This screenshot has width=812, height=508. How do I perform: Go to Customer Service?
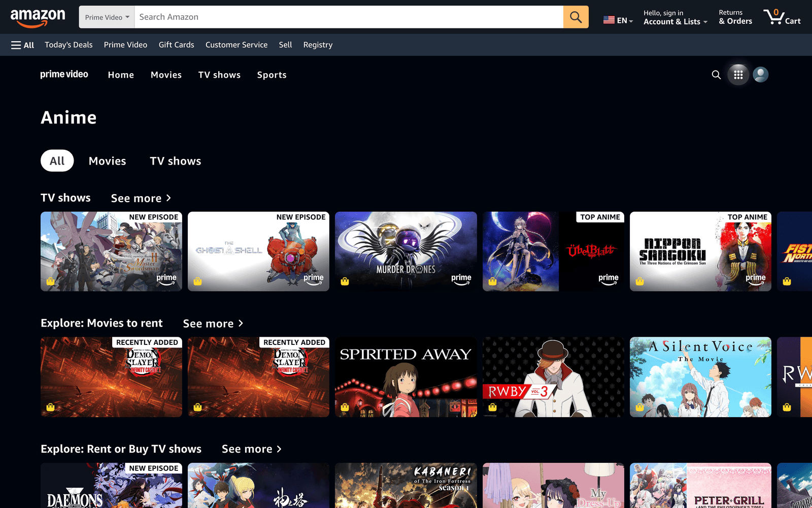[236, 45]
